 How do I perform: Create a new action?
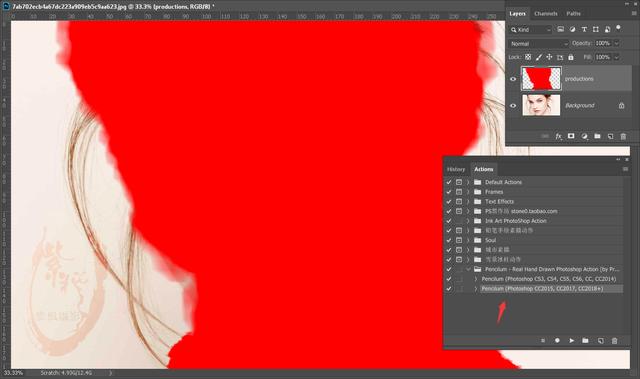coord(600,341)
